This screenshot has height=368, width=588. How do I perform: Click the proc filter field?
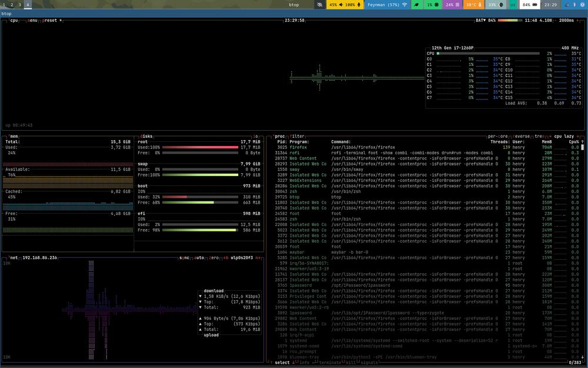(x=297, y=137)
